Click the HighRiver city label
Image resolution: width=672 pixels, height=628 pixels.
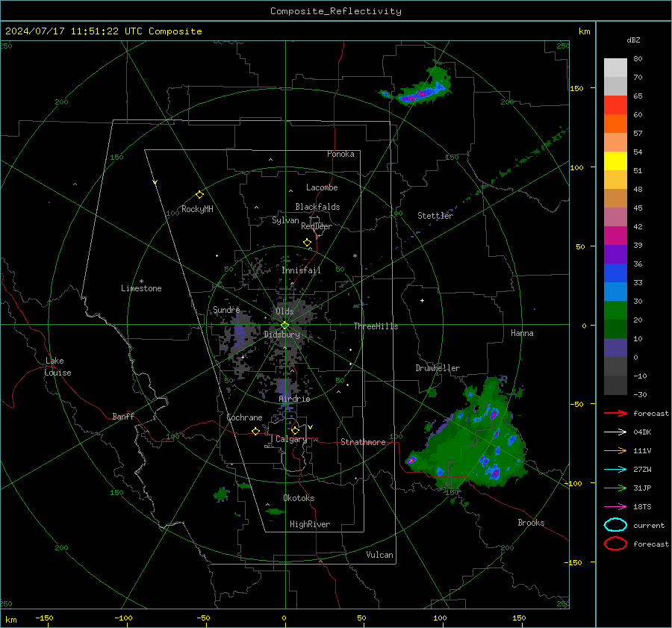(x=310, y=524)
